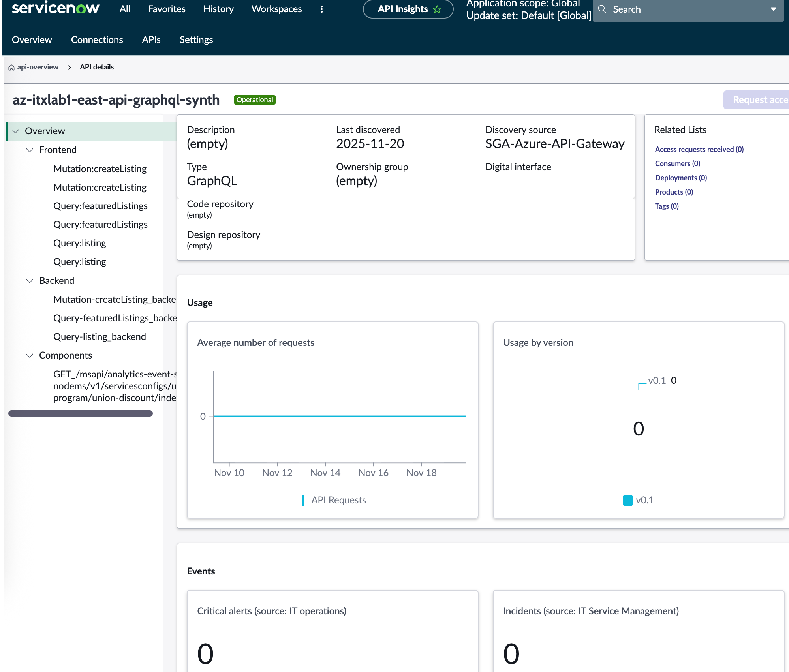
Task: Open the Favorites menu
Action: pos(167,9)
